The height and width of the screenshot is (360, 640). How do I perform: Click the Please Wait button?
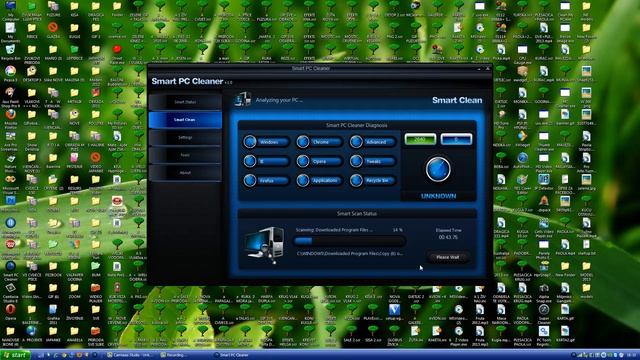point(448,257)
